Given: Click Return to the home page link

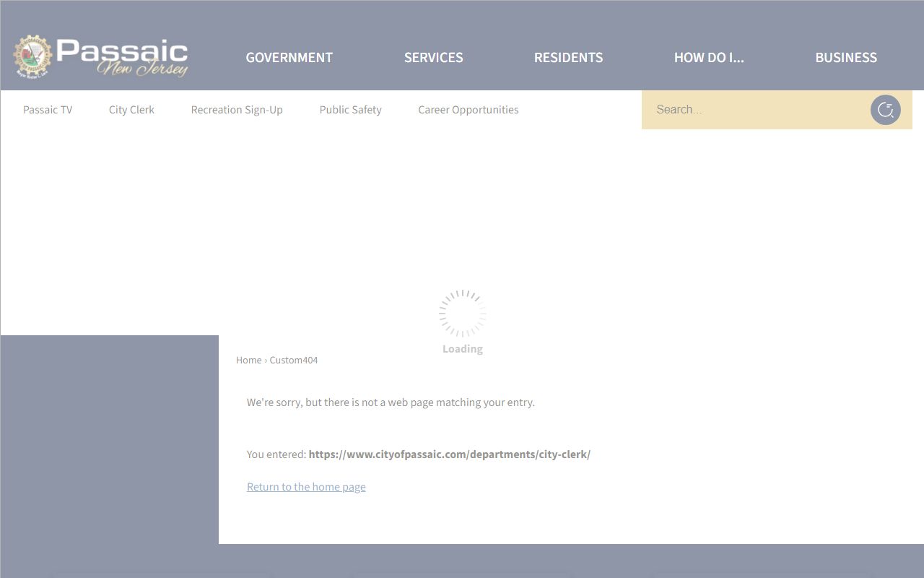Looking at the screenshot, I should (x=306, y=487).
